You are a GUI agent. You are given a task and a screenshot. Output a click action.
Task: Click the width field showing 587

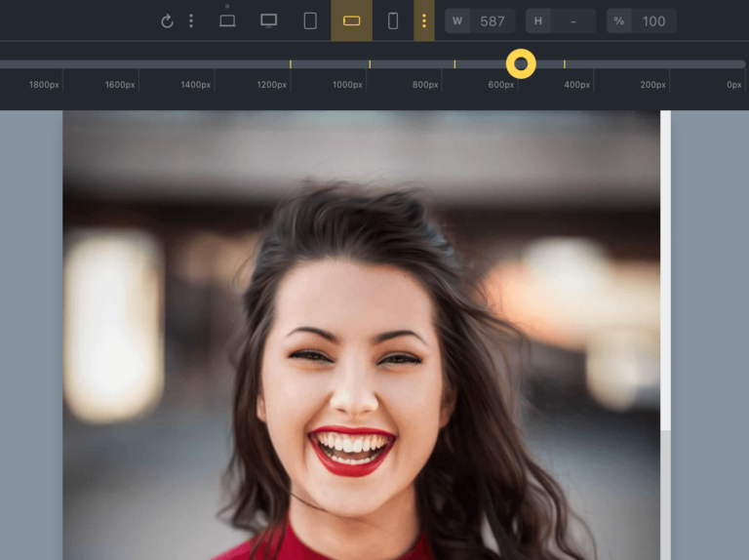coord(493,21)
